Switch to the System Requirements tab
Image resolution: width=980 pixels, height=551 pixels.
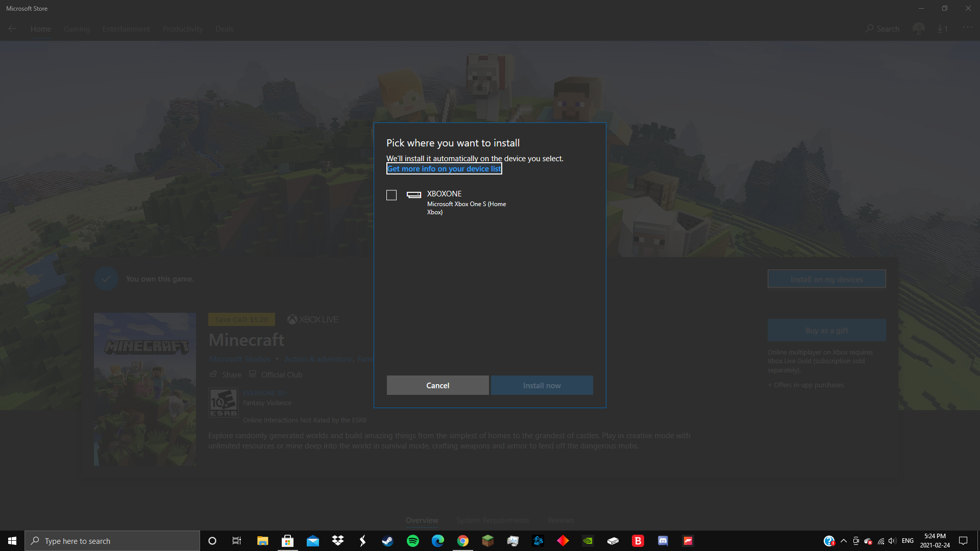[x=493, y=520]
